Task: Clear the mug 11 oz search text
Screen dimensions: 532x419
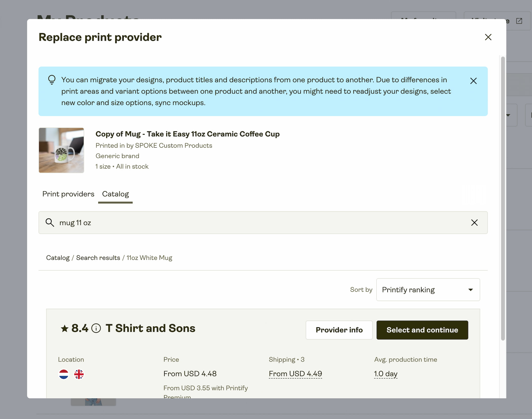Action: coord(474,223)
